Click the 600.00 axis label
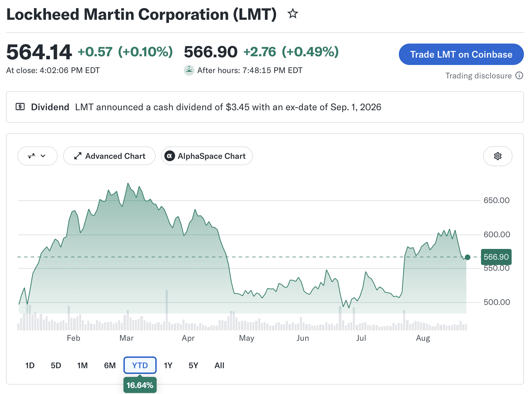 (x=496, y=235)
